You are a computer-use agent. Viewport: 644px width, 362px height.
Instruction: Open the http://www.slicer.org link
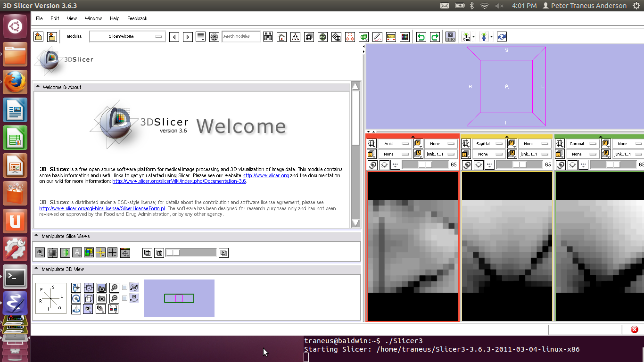[x=265, y=175]
